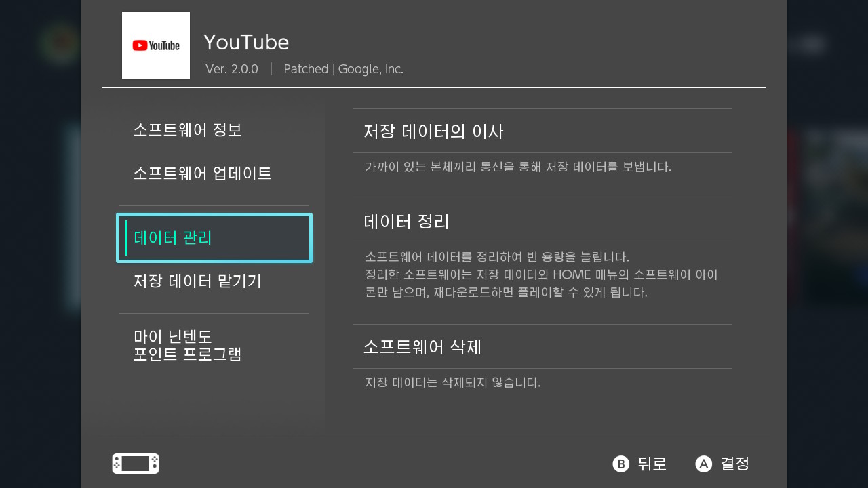This screenshot has height=488, width=868.
Task: Click the Ver. 2.0.0 version text
Action: tap(232, 69)
